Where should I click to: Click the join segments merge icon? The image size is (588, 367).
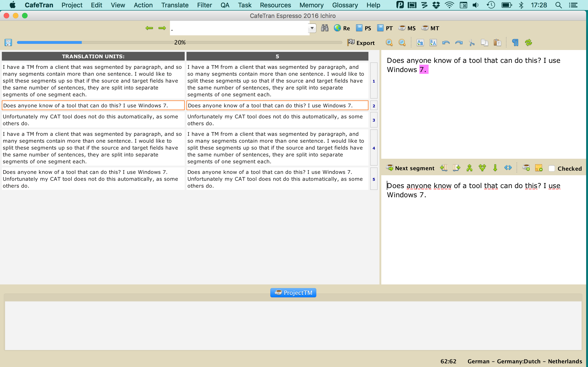[x=469, y=168]
